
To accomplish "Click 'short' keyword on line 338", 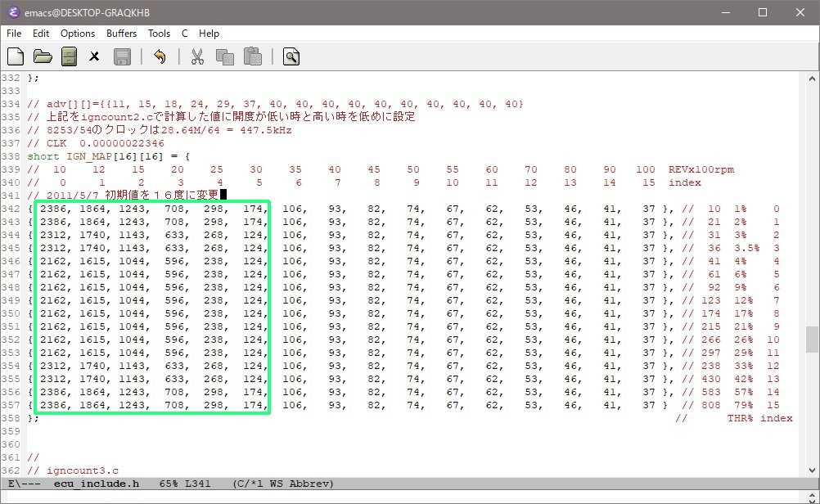I will coord(43,156).
